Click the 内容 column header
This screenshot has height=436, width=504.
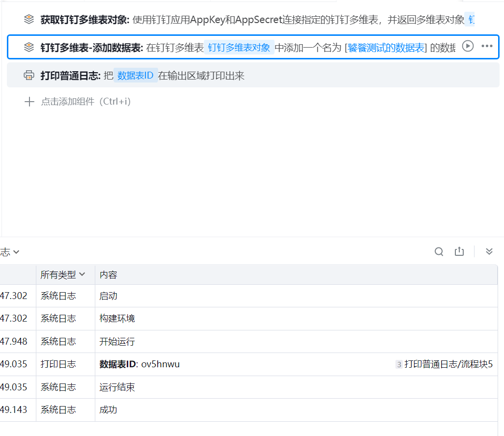click(x=108, y=275)
